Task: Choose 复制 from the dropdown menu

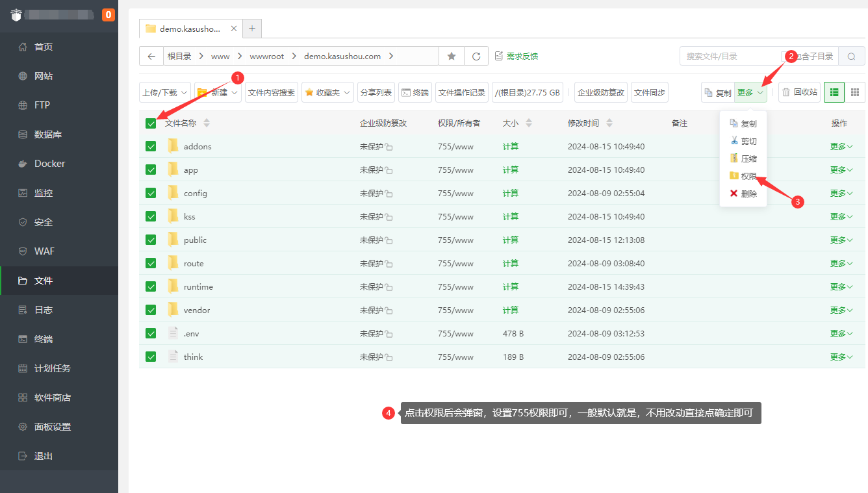Action: tap(743, 123)
